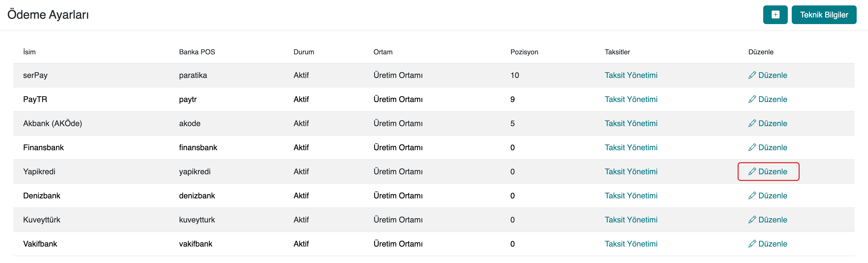Click the pencil edit icon for Kuveyttürk

[752, 219]
